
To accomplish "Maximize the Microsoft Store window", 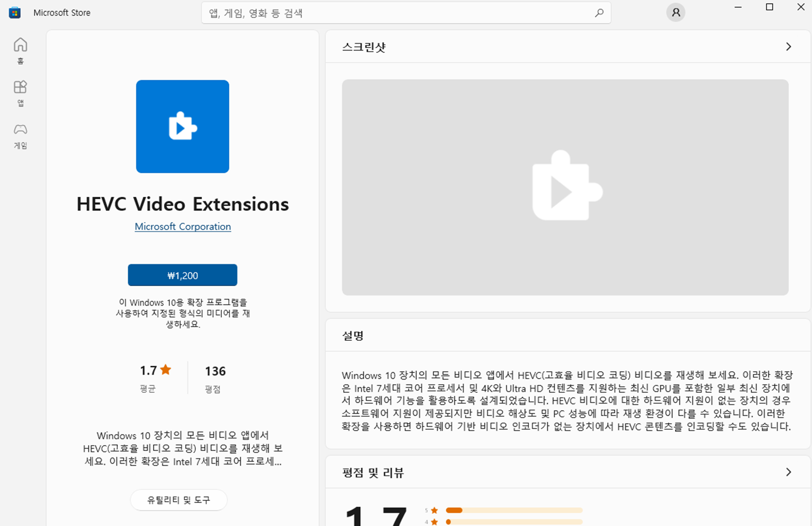I will coord(769,7).
